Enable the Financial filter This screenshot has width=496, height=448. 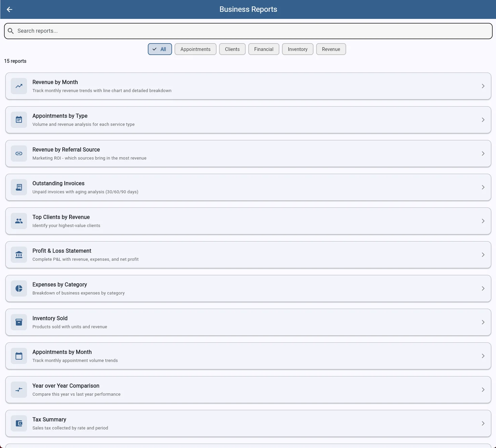264,49
